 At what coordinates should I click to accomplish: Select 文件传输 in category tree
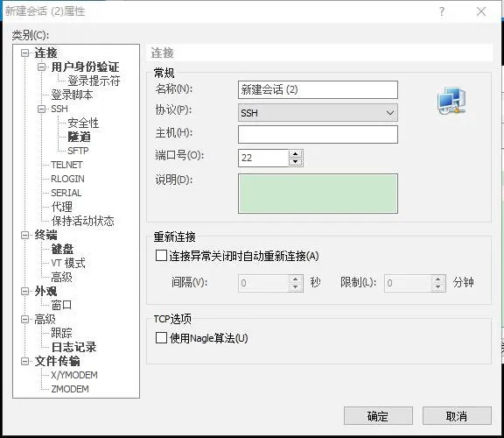coord(57,361)
